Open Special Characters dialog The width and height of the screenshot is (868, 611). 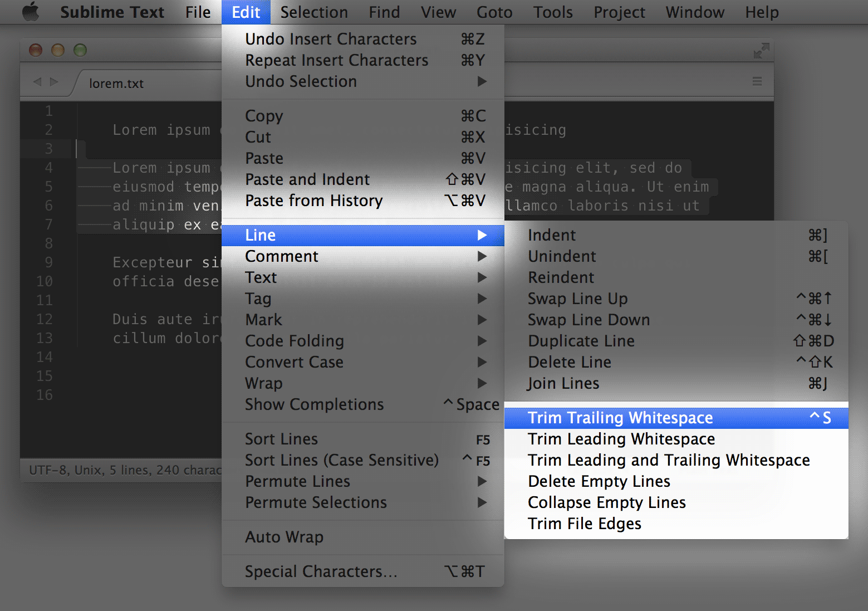point(363,571)
